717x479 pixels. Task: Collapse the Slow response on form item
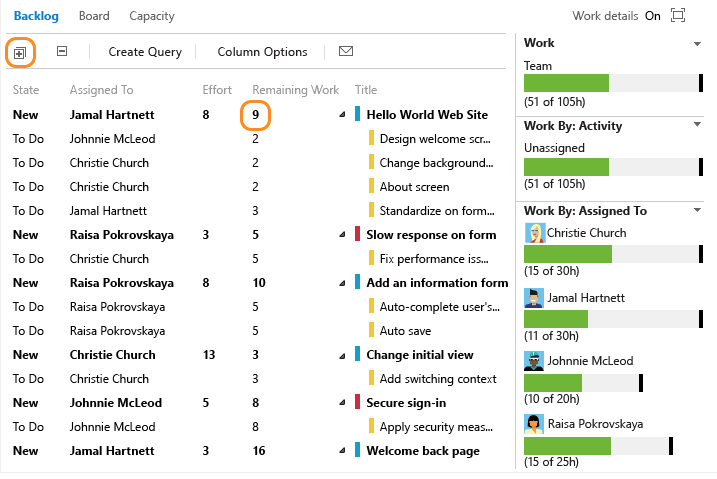pos(342,235)
